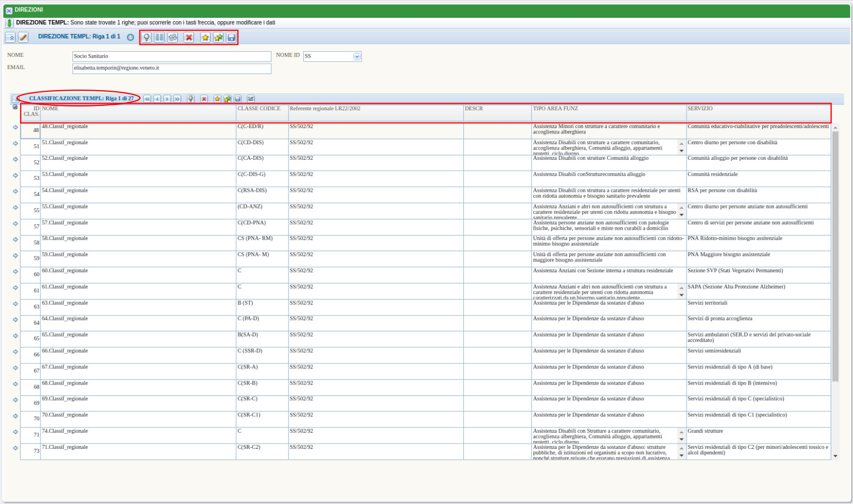This screenshot has height=504, width=853.
Task: Click the blue floppy disk save icon in Direzione toolbar
Action: click(231, 37)
